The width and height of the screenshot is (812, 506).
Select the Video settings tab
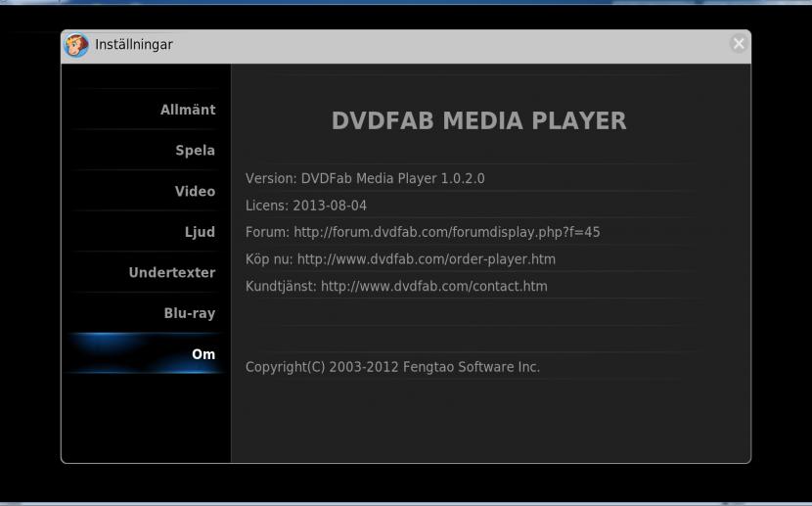point(195,191)
